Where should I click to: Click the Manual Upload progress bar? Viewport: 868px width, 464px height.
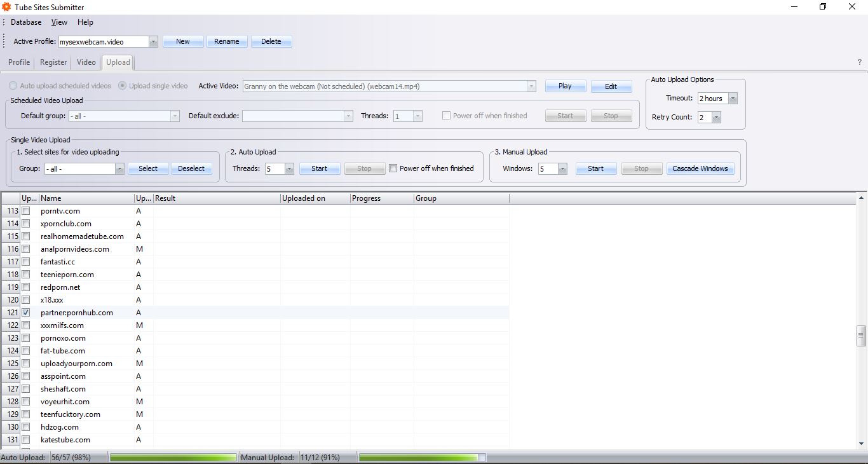(422, 458)
